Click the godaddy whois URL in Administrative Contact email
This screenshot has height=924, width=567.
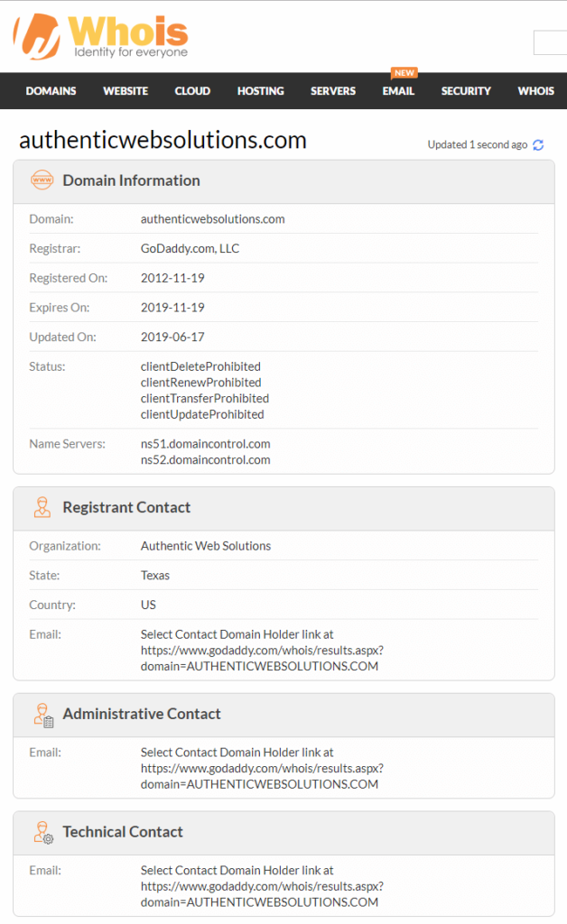(262, 776)
